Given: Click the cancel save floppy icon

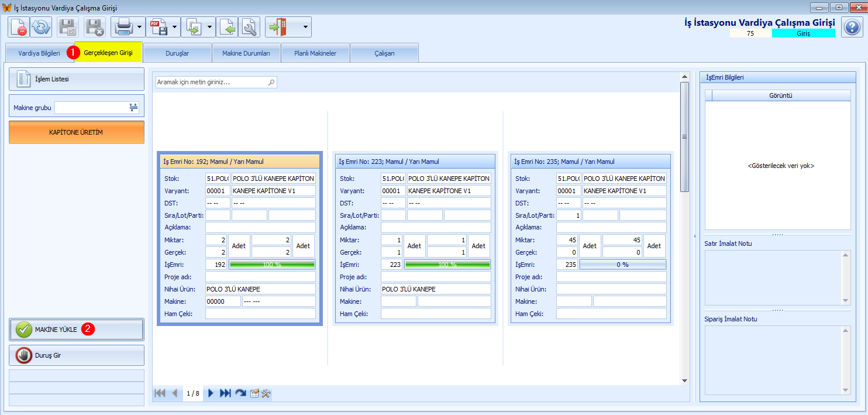Looking at the screenshot, I should [95, 27].
